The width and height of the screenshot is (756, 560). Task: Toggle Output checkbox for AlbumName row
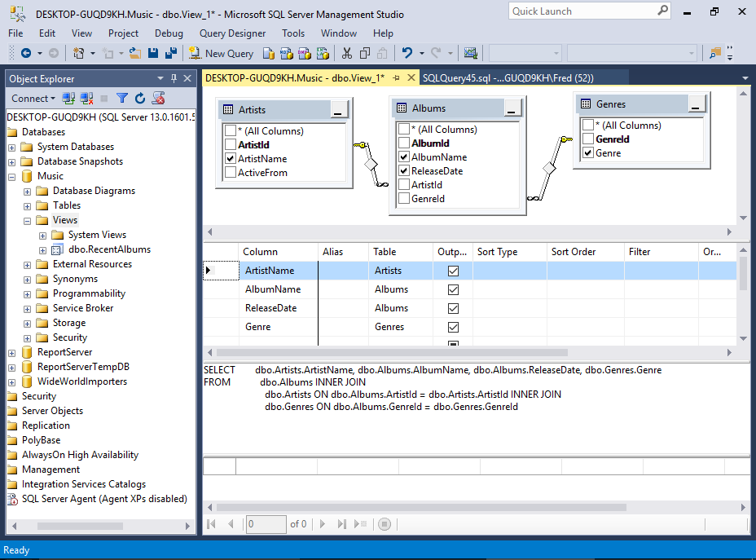click(x=453, y=289)
